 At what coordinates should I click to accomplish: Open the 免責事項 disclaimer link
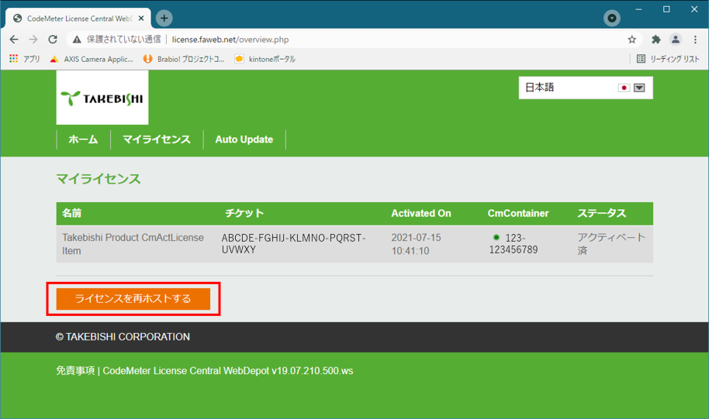pyautogui.click(x=76, y=371)
